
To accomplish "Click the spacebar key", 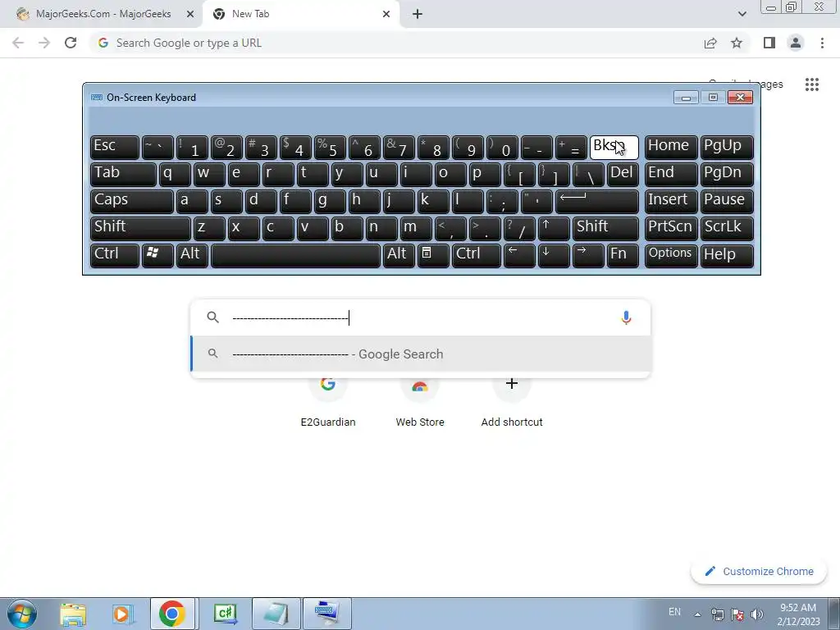I will (x=295, y=255).
